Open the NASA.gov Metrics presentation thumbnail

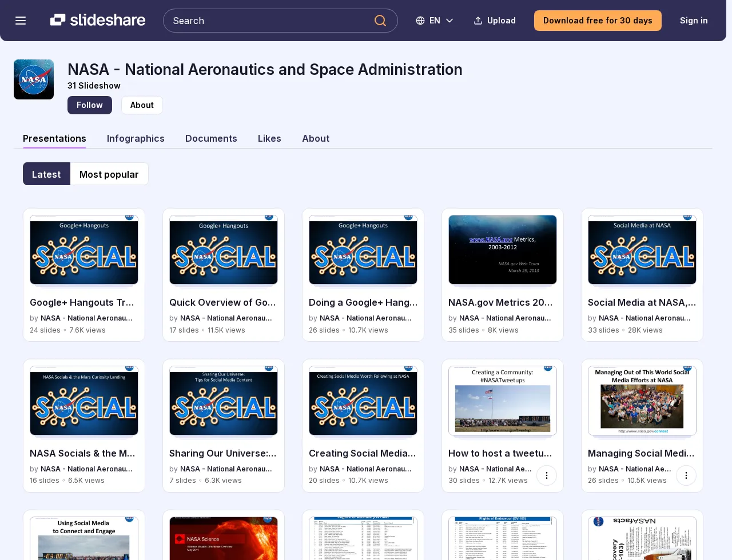[x=503, y=250]
